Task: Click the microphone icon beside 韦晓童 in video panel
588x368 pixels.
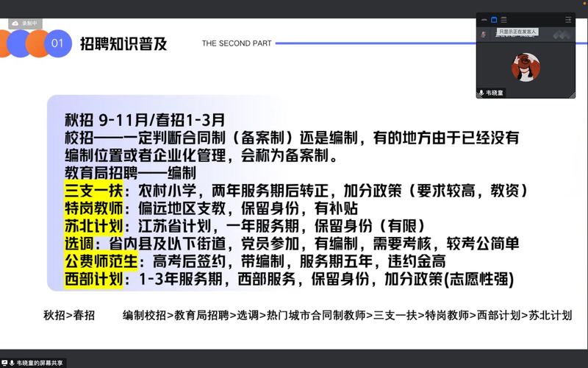Action: coord(481,93)
